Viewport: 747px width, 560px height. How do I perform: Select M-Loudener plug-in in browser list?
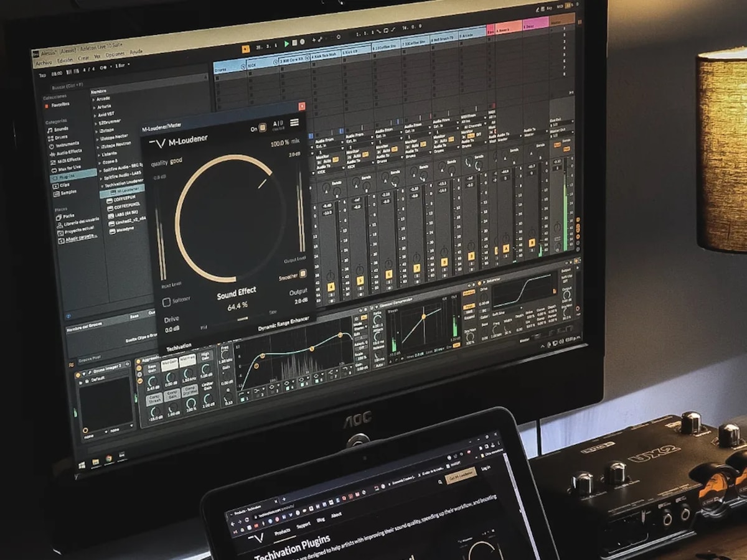(123, 192)
